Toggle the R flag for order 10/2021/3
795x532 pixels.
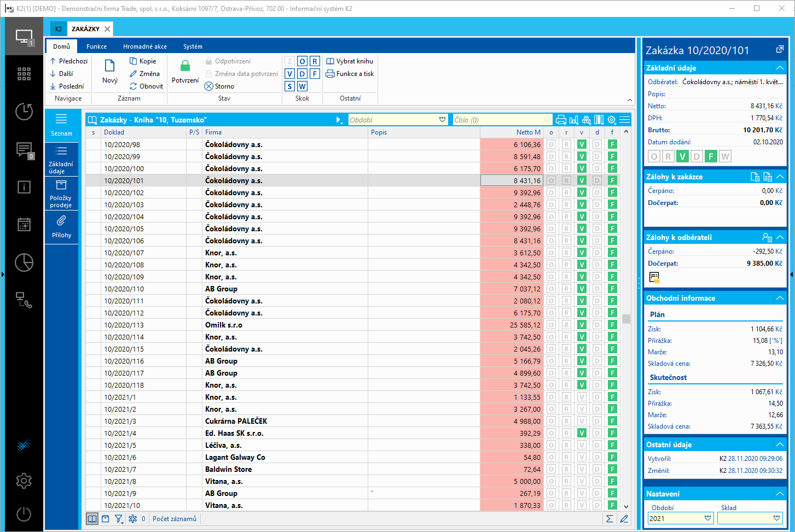pyautogui.click(x=566, y=422)
